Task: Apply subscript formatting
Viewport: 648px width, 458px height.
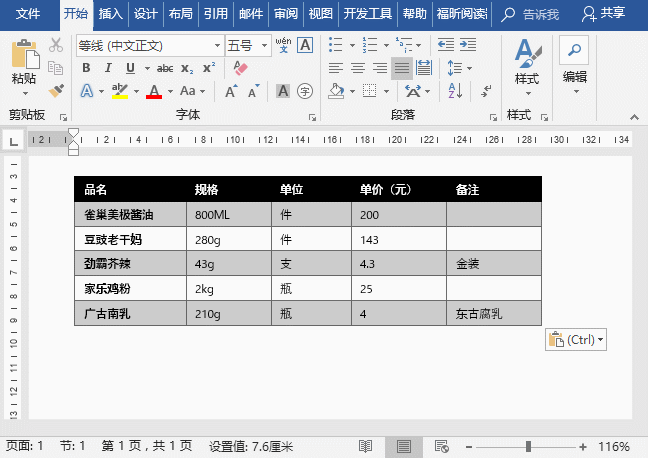Action: click(187, 68)
